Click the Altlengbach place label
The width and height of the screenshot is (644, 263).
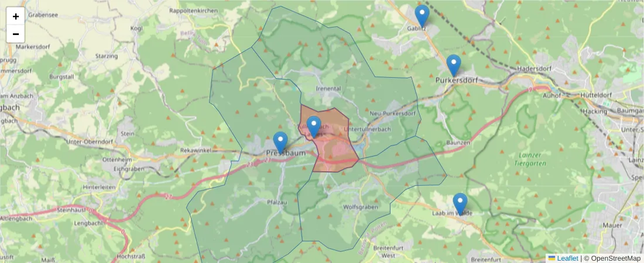click(x=15, y=217)
